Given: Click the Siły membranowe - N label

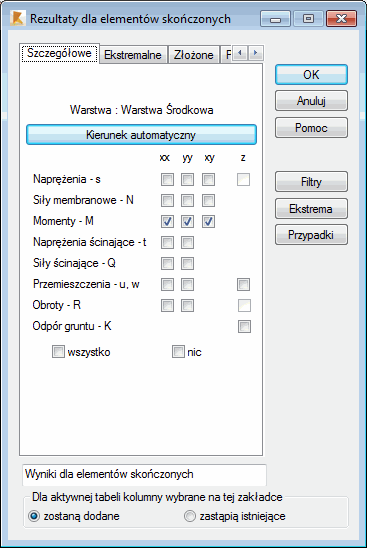Looking at the screenshot, I should pos(83,200).
